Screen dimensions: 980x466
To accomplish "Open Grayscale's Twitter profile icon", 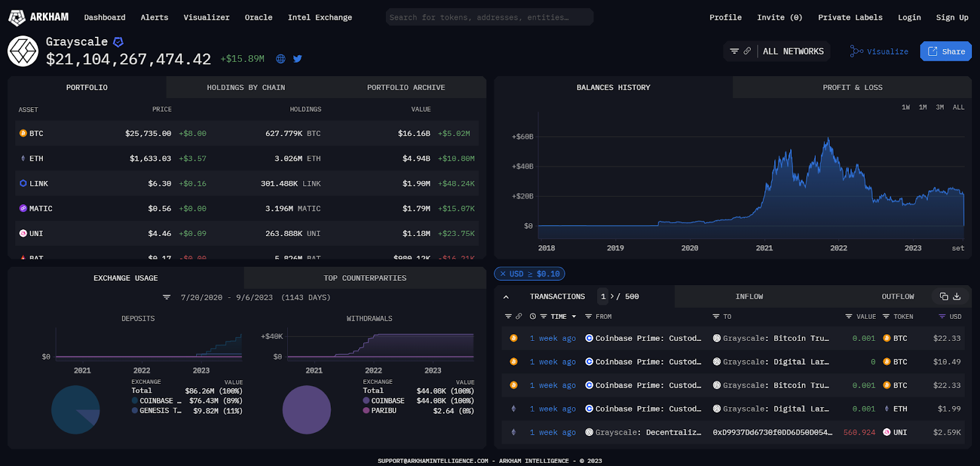I will click(298, 59).
